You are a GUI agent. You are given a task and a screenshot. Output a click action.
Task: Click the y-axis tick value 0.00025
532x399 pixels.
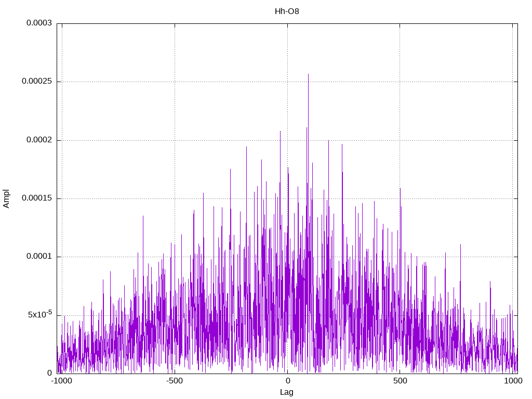pos(37,82)
